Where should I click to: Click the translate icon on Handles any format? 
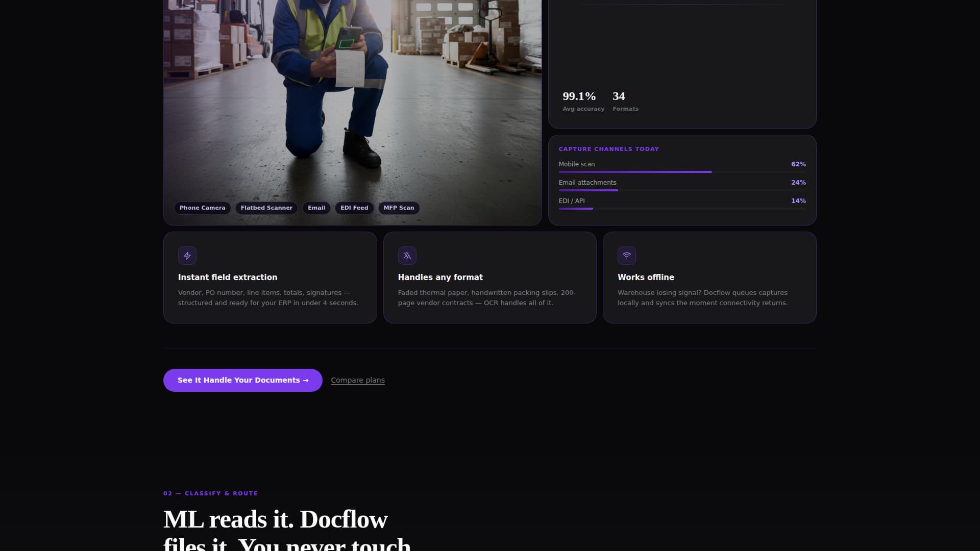407,256
